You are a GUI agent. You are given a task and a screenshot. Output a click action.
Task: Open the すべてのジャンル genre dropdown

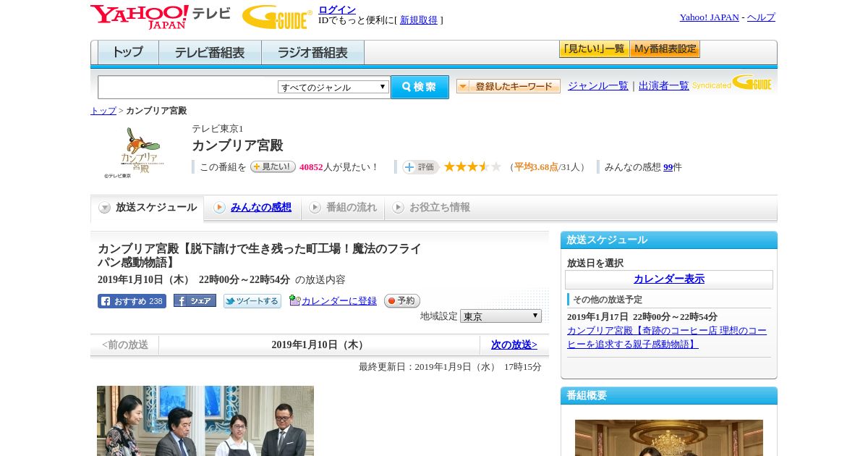coord(333,87)
